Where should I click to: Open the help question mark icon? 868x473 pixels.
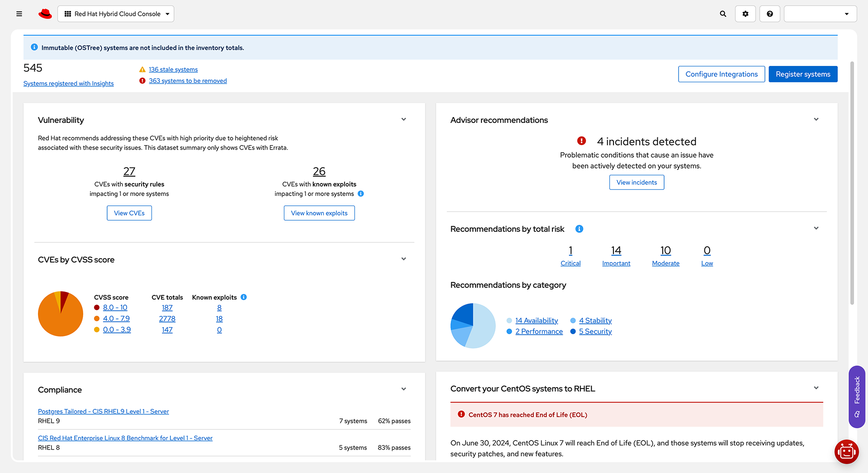click(770, 14)
